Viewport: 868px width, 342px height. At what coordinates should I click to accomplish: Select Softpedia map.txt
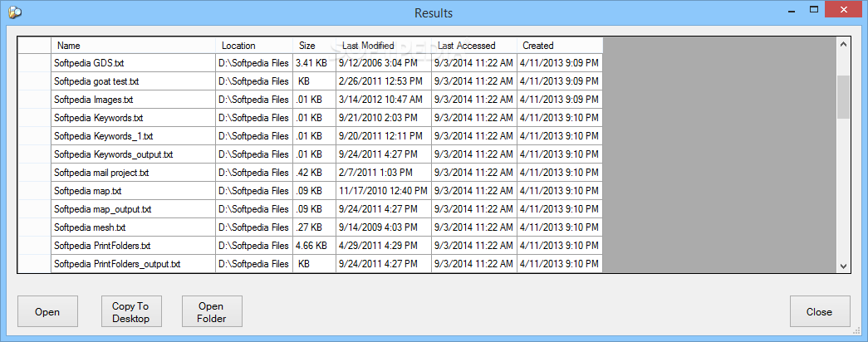point(134,191)
